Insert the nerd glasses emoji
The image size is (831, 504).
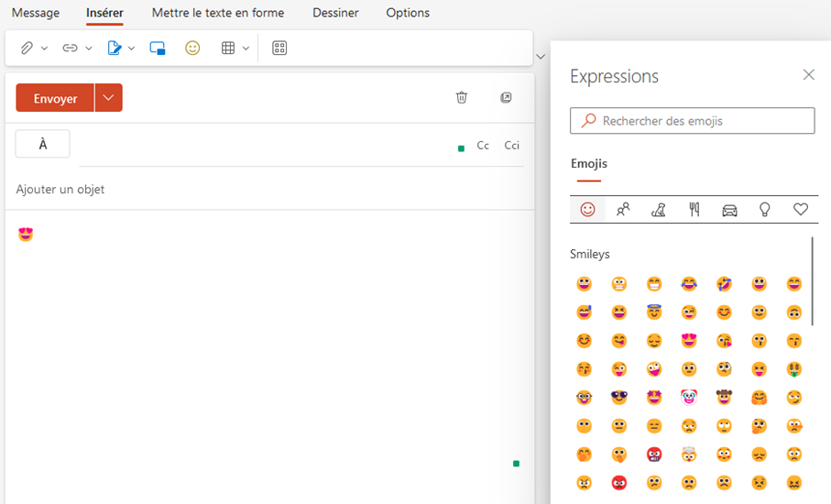(x=584, y=398)
